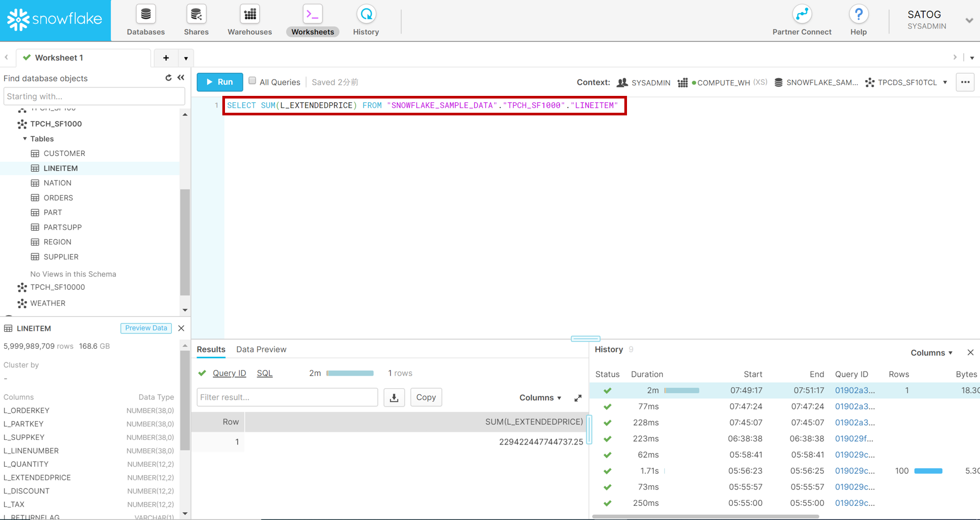Close the LINEITEM details pane
This screenshot has width=980, height=520.
click(x=181, y=328)
